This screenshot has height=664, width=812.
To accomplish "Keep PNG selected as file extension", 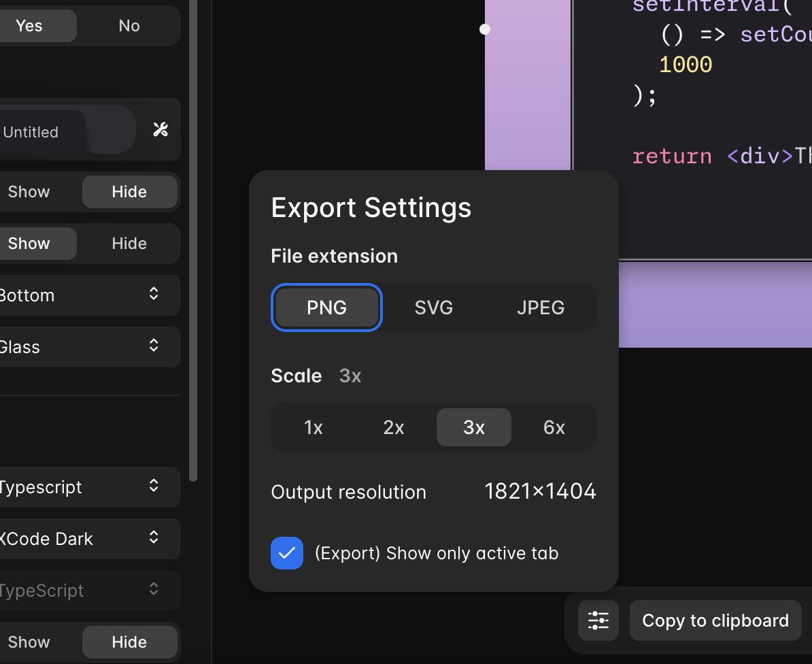I will click(326, 308).
